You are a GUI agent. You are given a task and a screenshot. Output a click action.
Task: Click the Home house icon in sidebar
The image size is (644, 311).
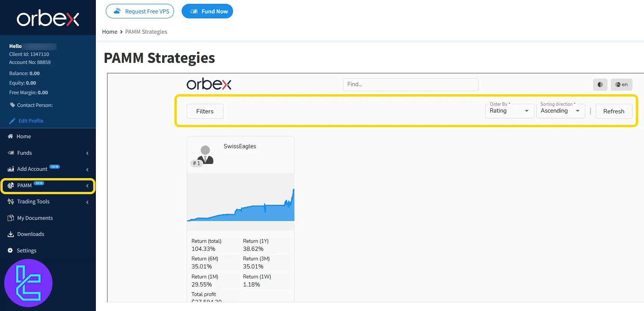10,136
